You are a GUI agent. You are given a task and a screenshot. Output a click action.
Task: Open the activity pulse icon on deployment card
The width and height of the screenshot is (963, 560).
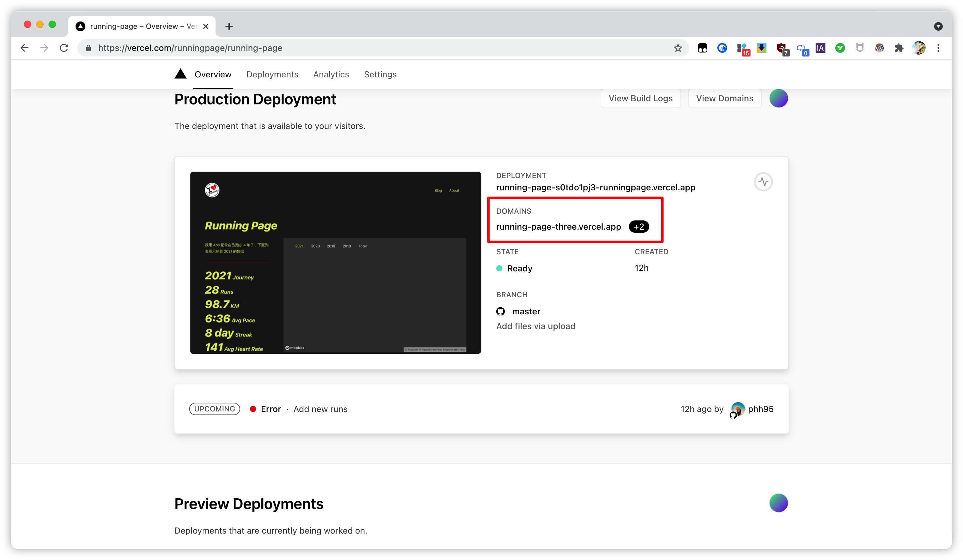point(763,182)
